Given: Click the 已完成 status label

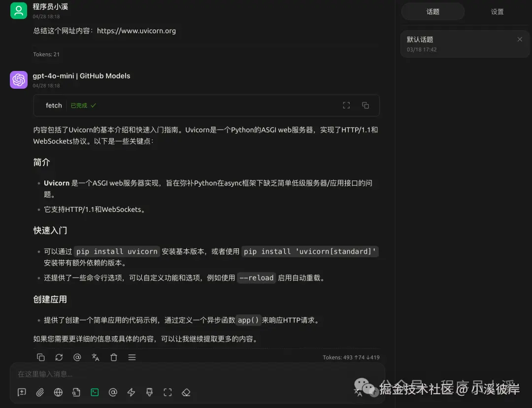Looking at the screenshot, I should click(x=83, y=105).
